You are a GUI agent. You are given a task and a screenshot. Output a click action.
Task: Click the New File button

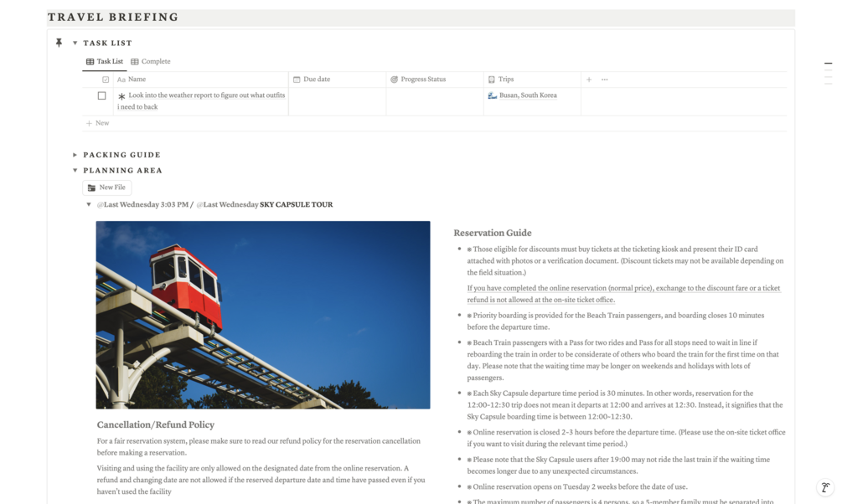[x=107, y=188]
